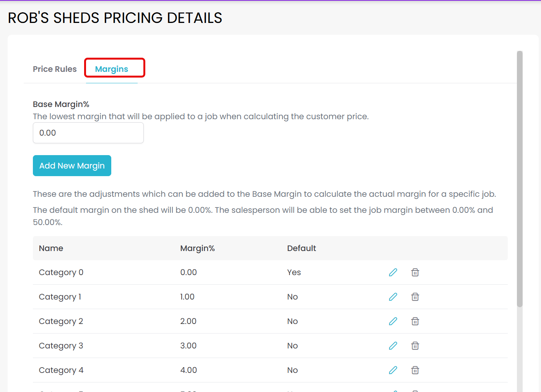Switch to the Price Rules tab

click(55, 69)
